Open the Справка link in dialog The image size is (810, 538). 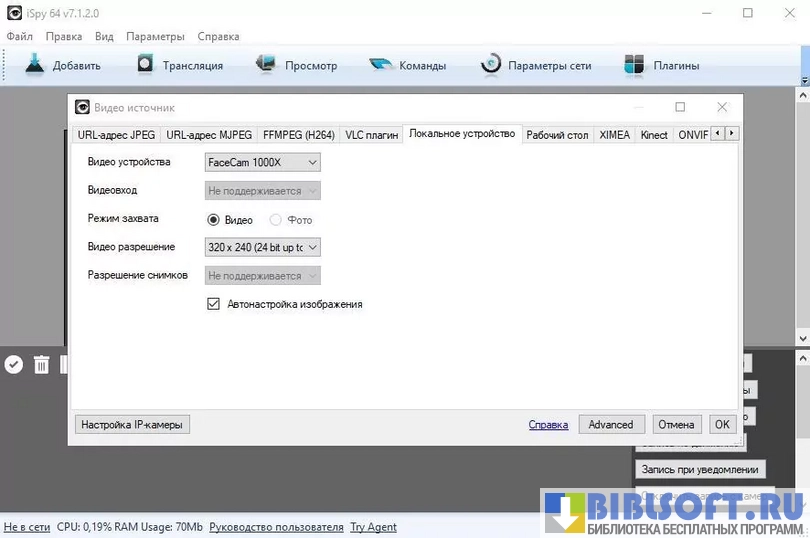pos(548,425)
